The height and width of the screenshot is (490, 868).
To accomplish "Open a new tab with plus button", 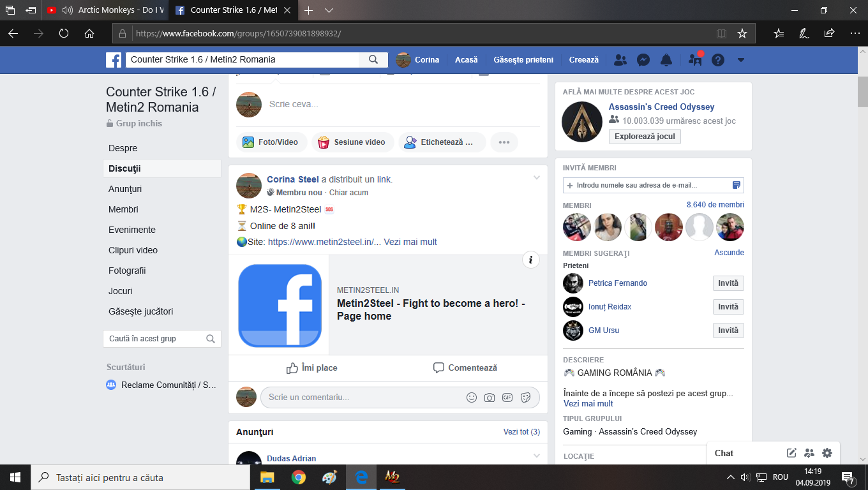I will [x=309, y=11].
